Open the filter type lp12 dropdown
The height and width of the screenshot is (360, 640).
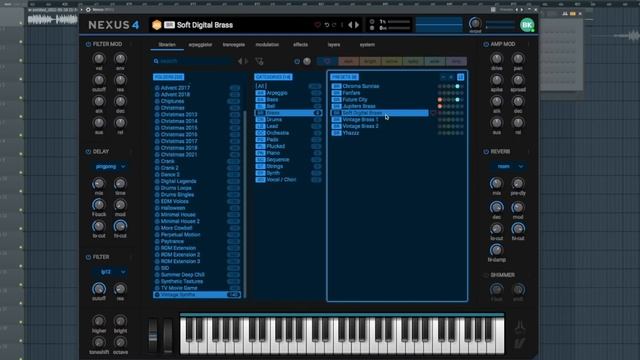click(x=110, y=272)
